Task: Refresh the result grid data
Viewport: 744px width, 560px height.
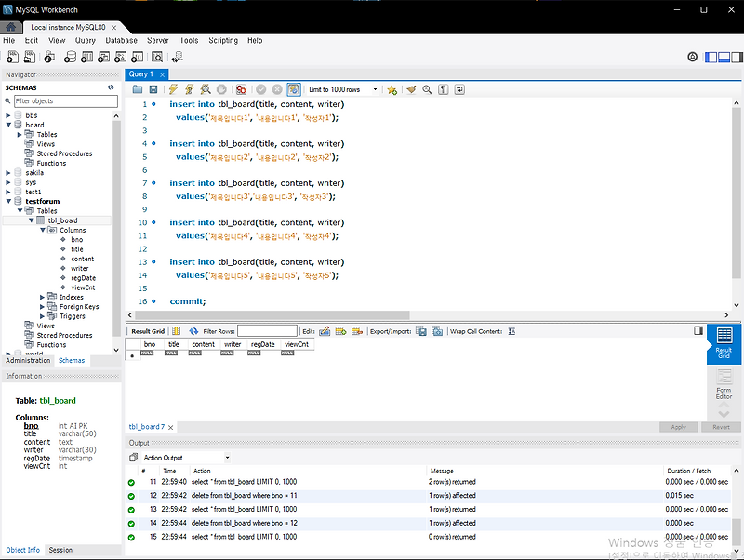Action: [x=193, y=331]
